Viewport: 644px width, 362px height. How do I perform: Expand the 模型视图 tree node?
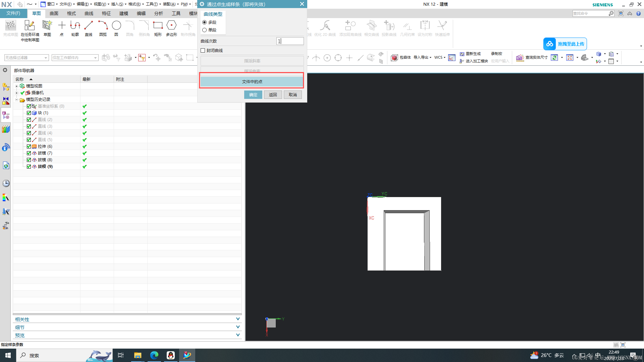[16, 86]
